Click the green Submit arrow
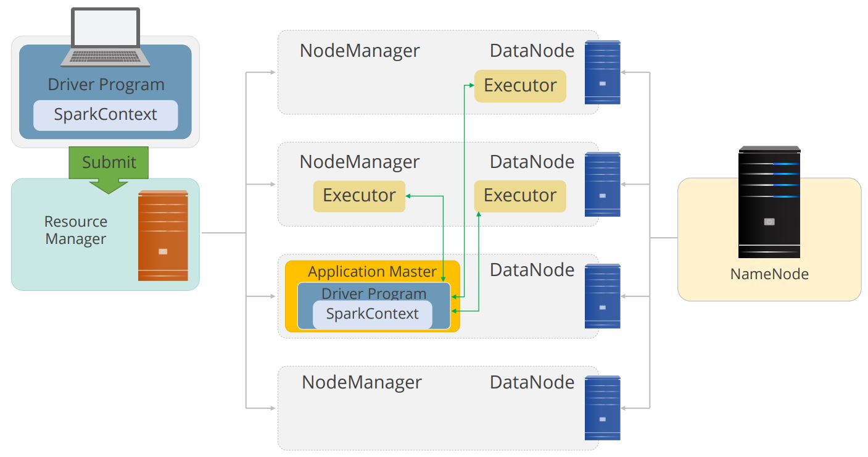This screenshot has width=868, height=457. (x=109, y=170)
